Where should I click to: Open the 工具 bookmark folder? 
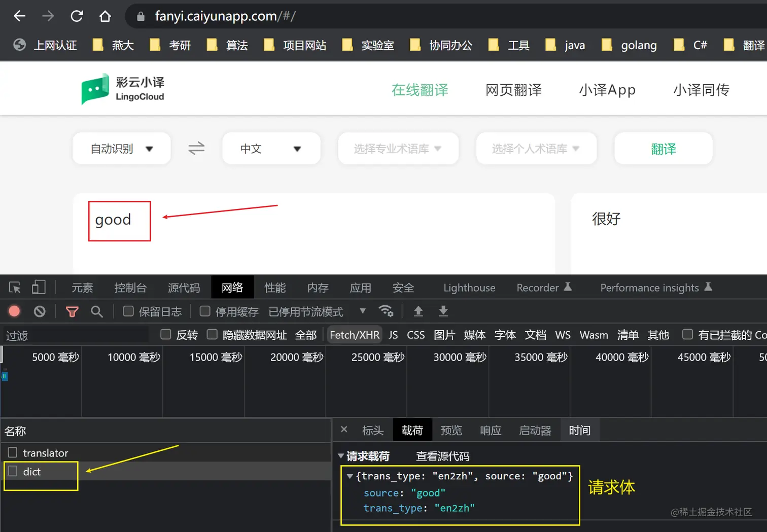[509, 45]
